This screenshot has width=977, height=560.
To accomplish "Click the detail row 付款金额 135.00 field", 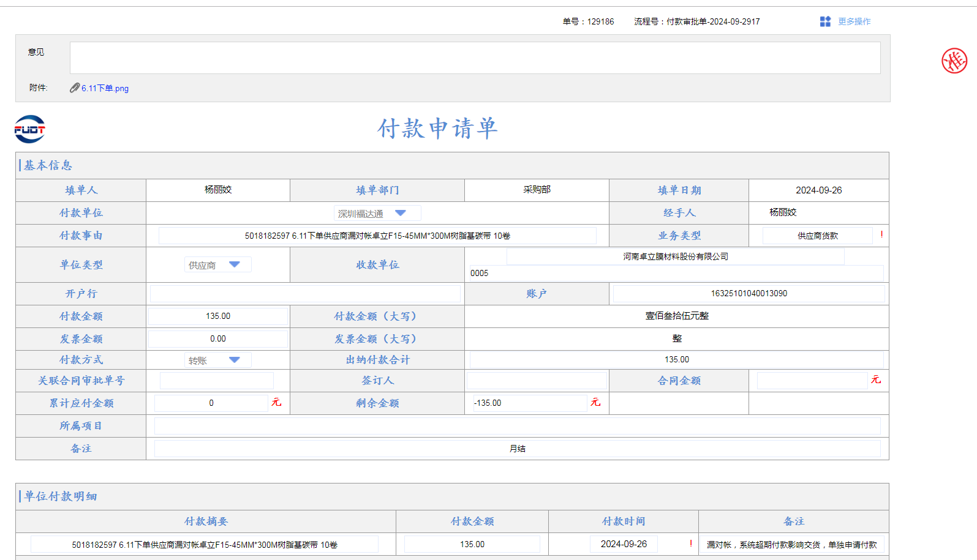I will pyautogui.click(x=472, y=544).
